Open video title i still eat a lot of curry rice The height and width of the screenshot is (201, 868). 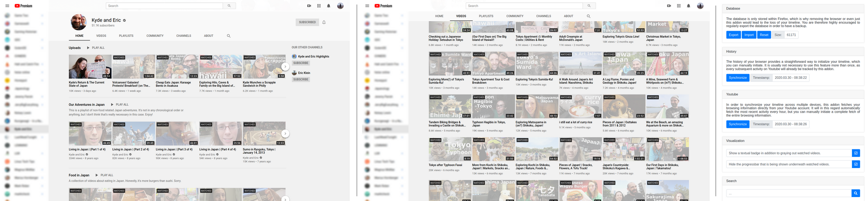coord(575,122)
